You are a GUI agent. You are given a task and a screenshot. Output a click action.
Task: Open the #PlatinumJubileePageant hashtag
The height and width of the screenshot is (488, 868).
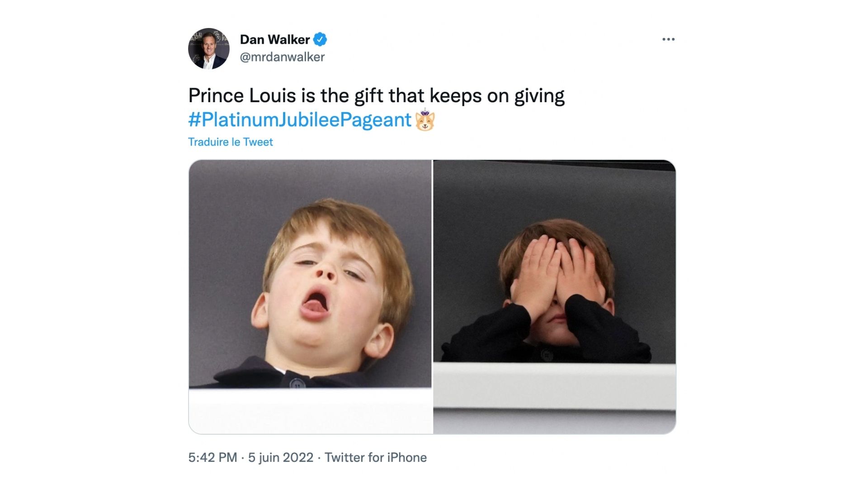pos(300,120)
